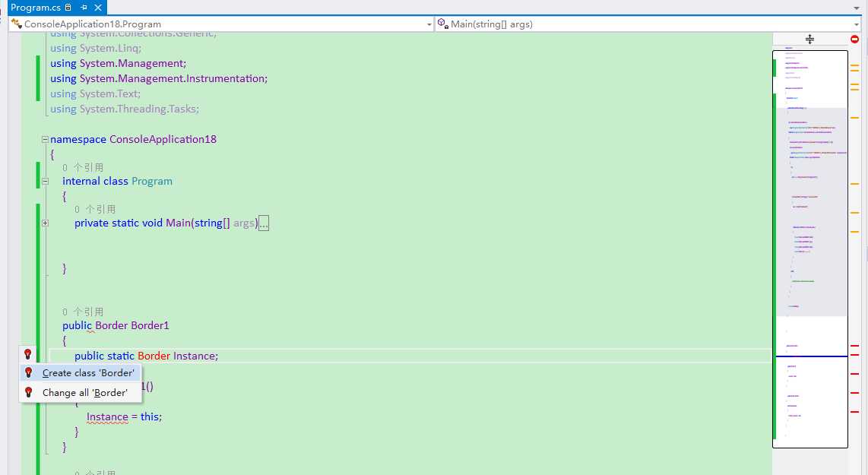Expand the collapsed Main method
868x475 pixels.
[45, 223]
